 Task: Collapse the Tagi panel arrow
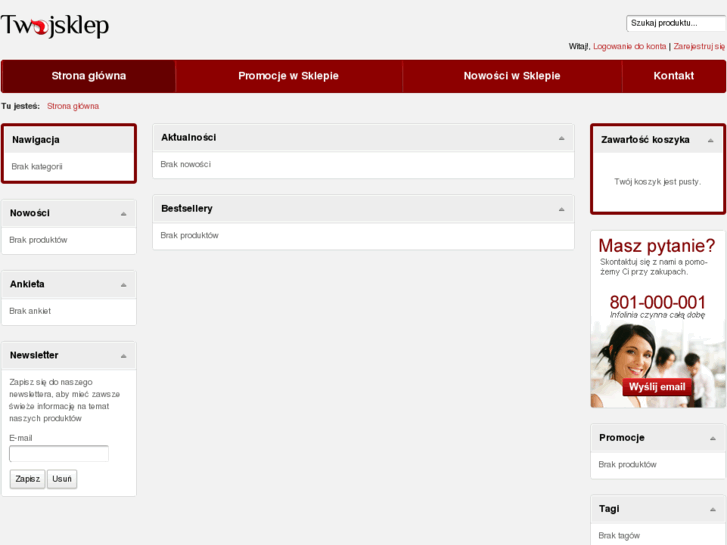pos(712,509)
